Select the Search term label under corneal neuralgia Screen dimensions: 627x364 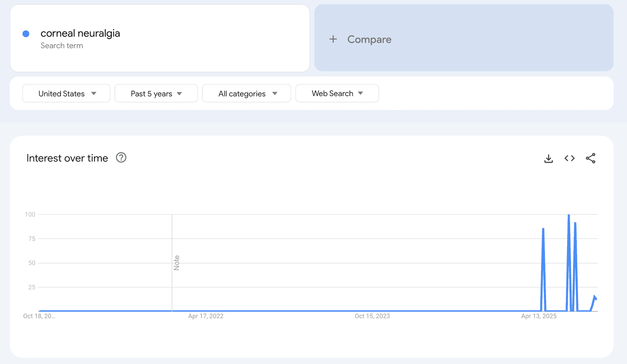(62, 45)
